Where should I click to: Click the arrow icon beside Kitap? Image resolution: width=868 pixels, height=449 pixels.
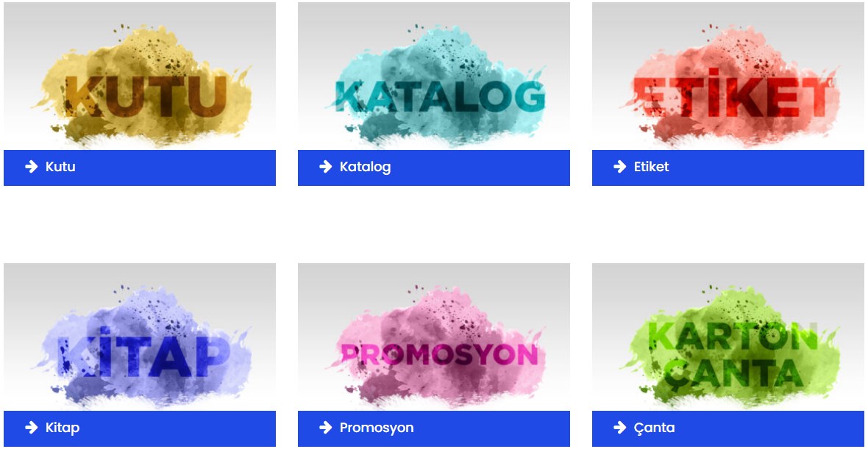32,428
